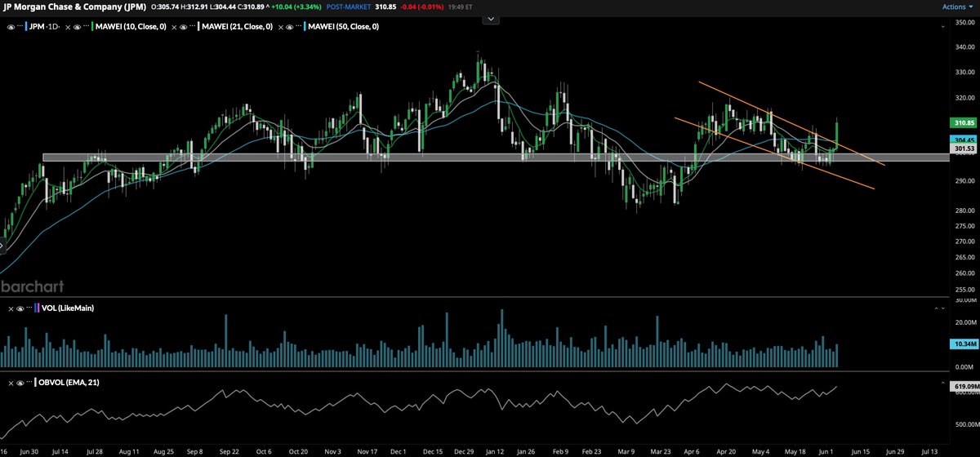The image size is (980, 457).
Task: Open more options for MAWEI 21 study
Action: coord(193,26)
